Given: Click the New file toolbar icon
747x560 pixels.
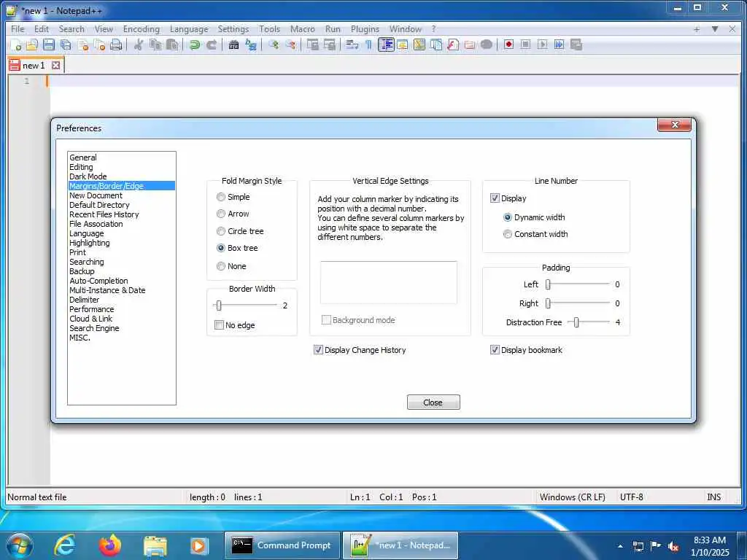Looking at the screenshot, I should pyautogui.click(x=15, y=44).
